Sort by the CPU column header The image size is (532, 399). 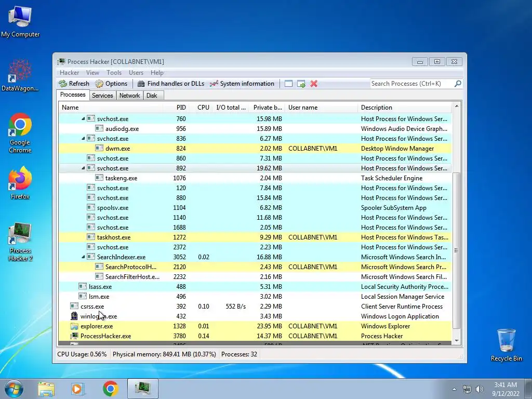[x=201, y=108]
